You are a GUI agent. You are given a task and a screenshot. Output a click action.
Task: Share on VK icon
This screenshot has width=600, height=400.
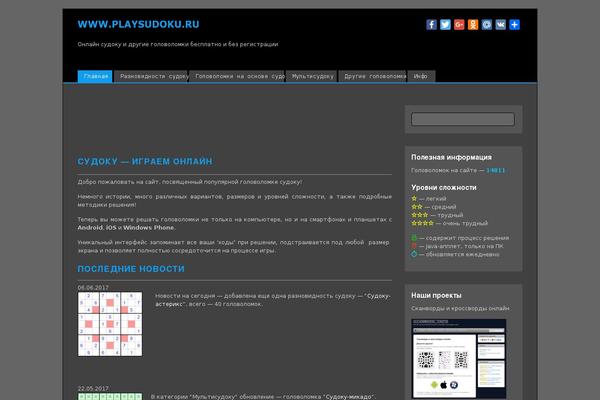500,25
